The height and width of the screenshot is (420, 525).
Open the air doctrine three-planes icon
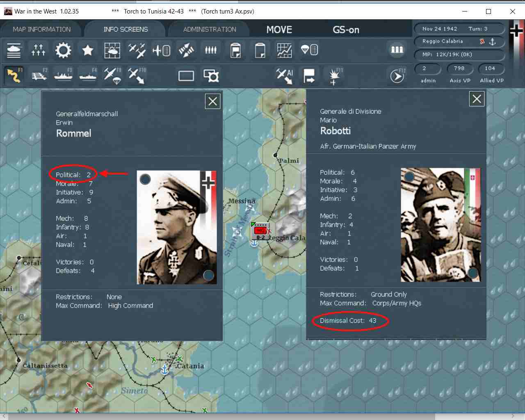137,50
